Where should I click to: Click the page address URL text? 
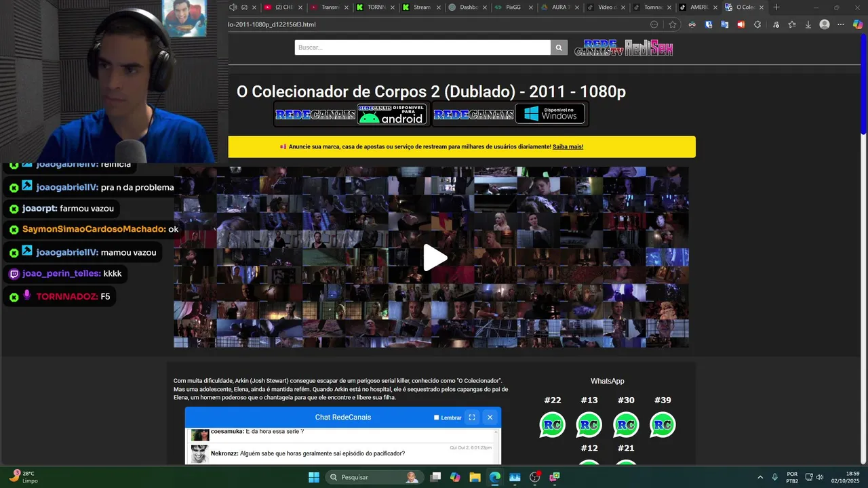(x=272, y=24)
